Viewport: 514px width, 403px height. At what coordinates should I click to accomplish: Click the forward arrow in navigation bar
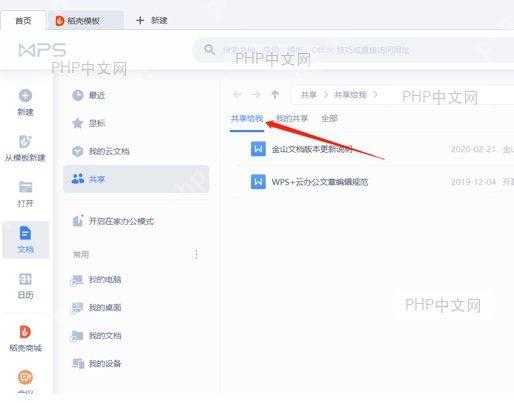coord(256,95)
